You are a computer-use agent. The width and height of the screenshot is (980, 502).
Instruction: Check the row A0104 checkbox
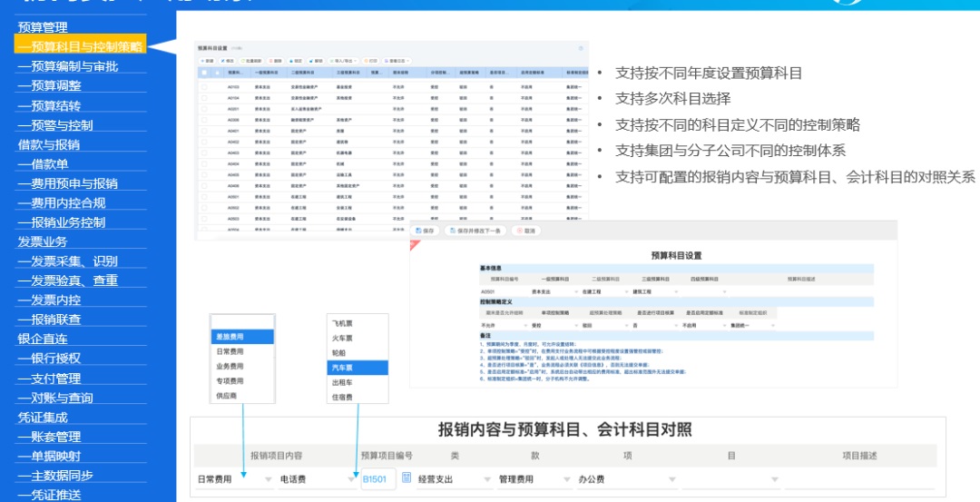204,97
